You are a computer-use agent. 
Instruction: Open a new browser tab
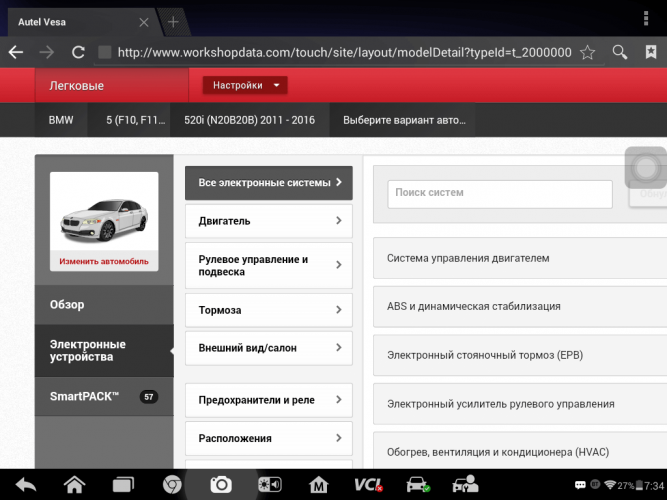(173, 22)
